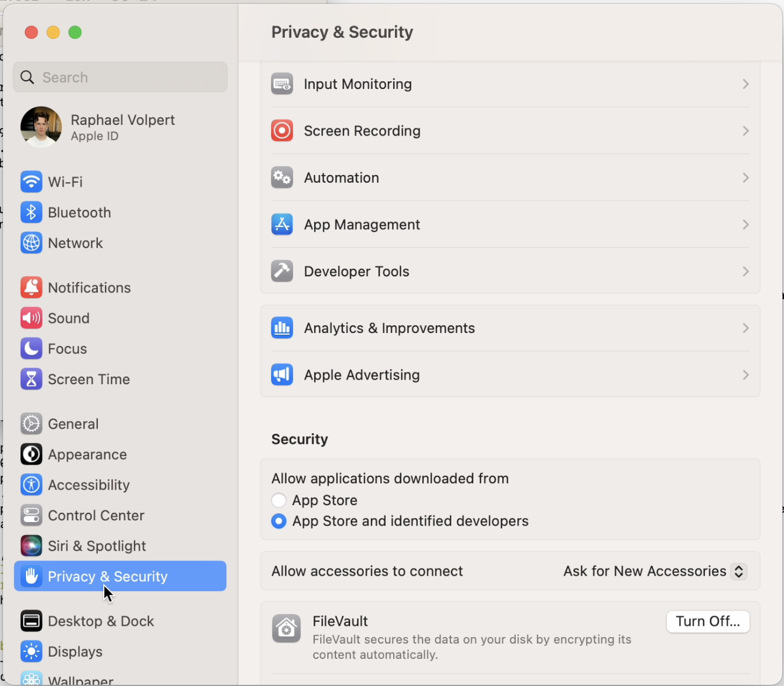Click the Desktop & Dock icon
784x686 pixels.
[31, 621]
